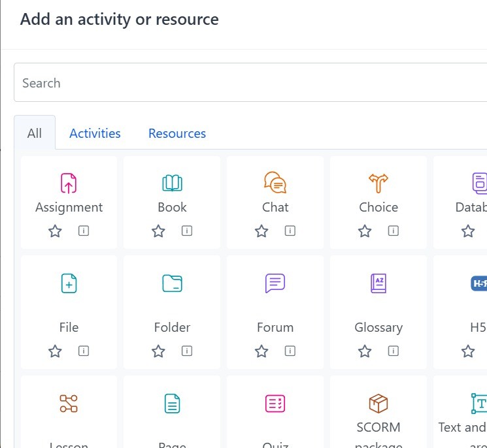
Task: Choose the Forum activity icon
Action: pos(275,283)
